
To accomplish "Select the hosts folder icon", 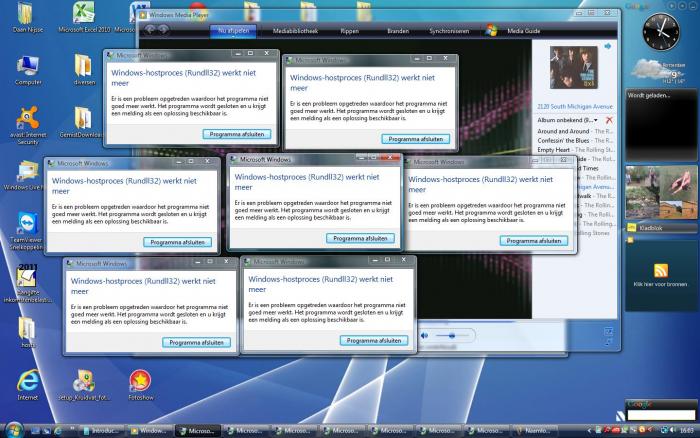I will pos(27,333).
